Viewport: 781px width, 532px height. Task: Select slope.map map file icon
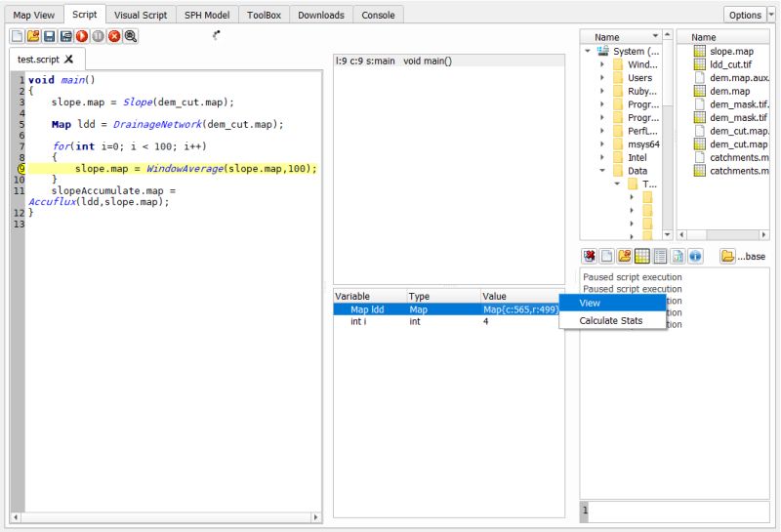click(700, 51)
